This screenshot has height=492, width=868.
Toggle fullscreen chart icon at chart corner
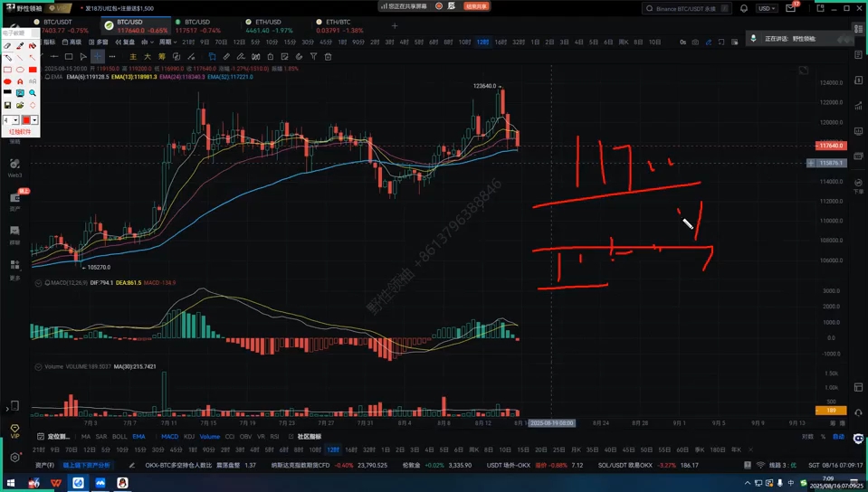point(803,71)
